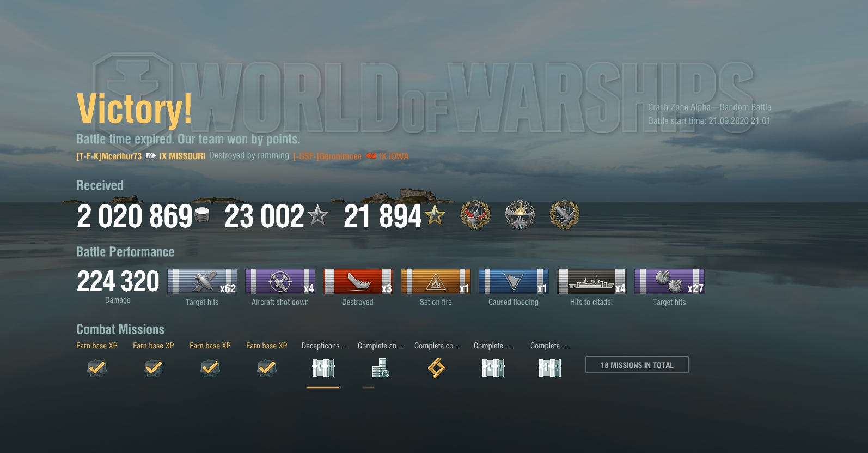Click the Complete co... gold diamond mission icon
The width and height of the screenshot is (868, 453).
tap(437, 369)
